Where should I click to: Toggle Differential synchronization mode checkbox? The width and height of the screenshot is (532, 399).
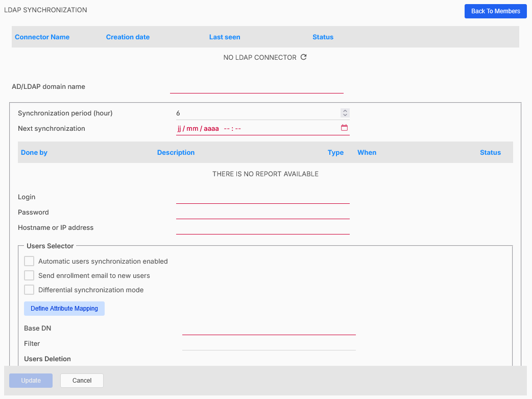click(x=29, y=290)
